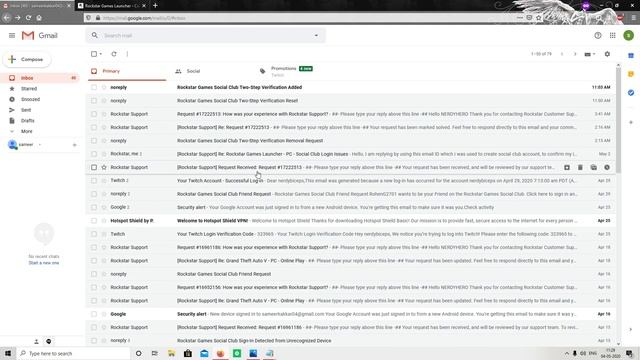This screenshot has width=640, height=360.
Task: Open Google Keep side panel icon
Action: [631, 74]
